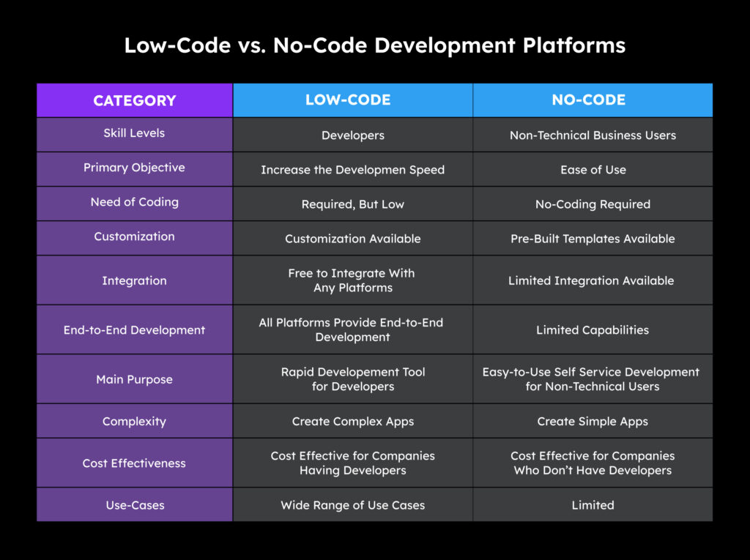Click 'Free to Integrate With Any Platforms'
The height and width of the screenshot is (560, 750).
click(x=352, y=280)
